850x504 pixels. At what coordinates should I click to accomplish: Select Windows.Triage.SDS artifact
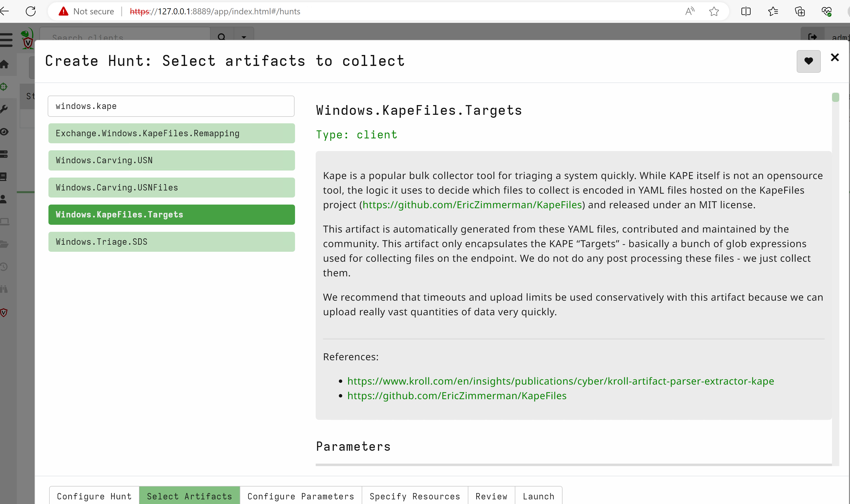click(171, 242)
